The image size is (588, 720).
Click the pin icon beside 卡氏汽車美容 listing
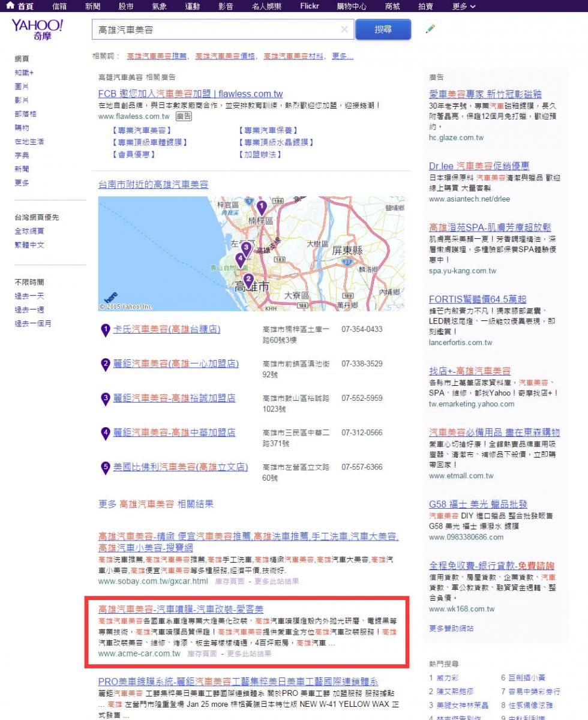[x=106, y=329]
